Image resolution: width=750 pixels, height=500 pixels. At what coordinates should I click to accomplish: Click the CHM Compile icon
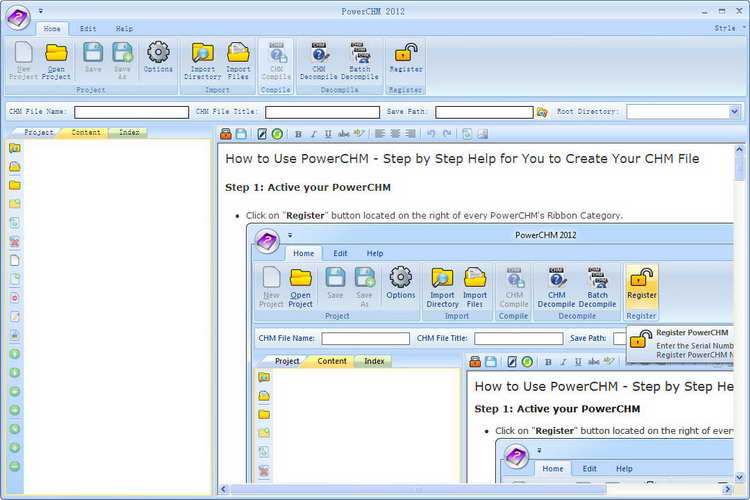[x=276, y=60]
